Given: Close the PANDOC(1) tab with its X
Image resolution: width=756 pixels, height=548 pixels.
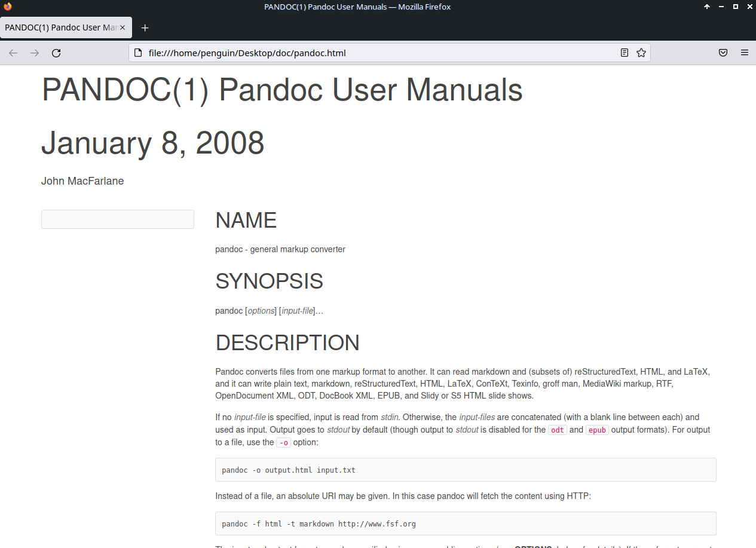Looking at the screenshot, I should tap(123, 27).
